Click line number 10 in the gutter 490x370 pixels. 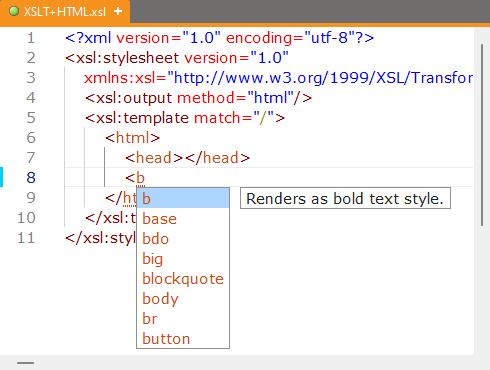point(26,218)
